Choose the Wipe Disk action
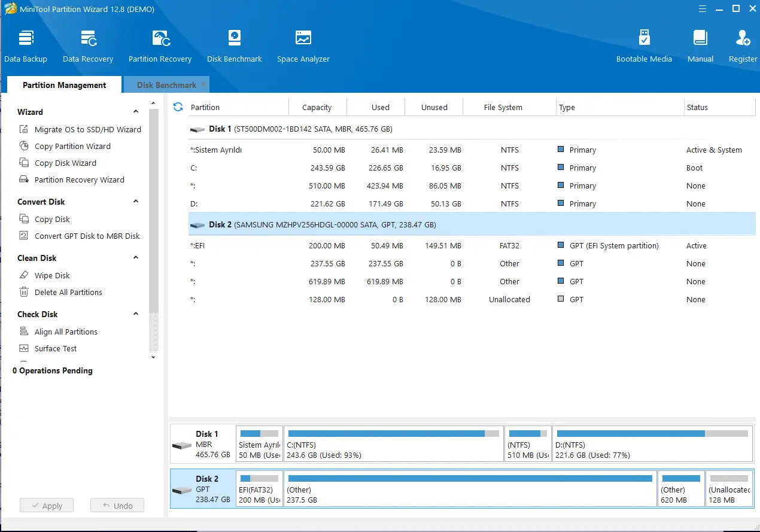The height and width of the screenshot is (532, 760). click(x=45, y=275)
